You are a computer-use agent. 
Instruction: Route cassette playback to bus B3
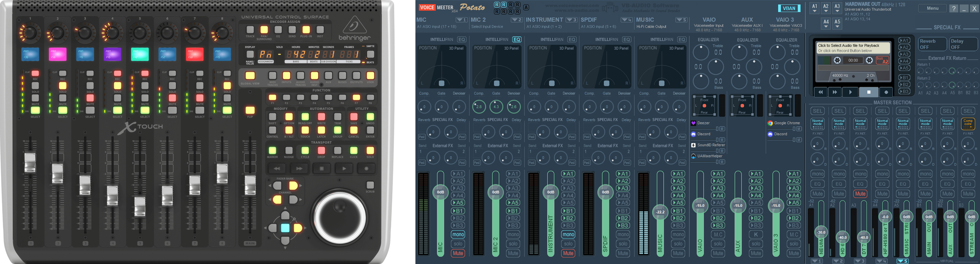[x=904, y=92]
